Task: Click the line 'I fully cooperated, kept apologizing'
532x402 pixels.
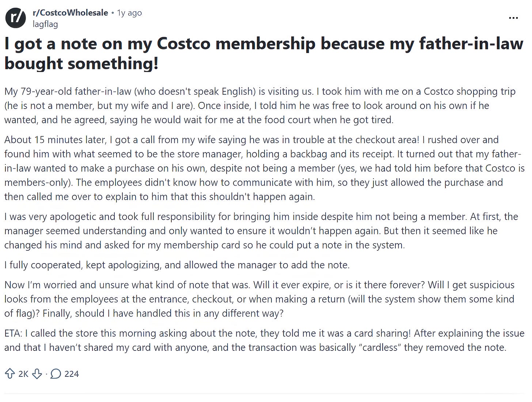Action: pos(177,265)
